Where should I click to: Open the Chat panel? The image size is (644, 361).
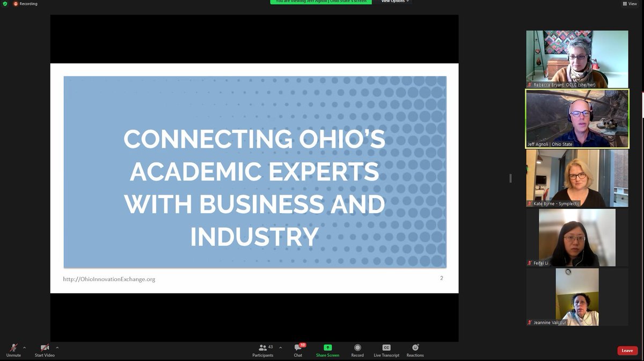coord(298,351)
